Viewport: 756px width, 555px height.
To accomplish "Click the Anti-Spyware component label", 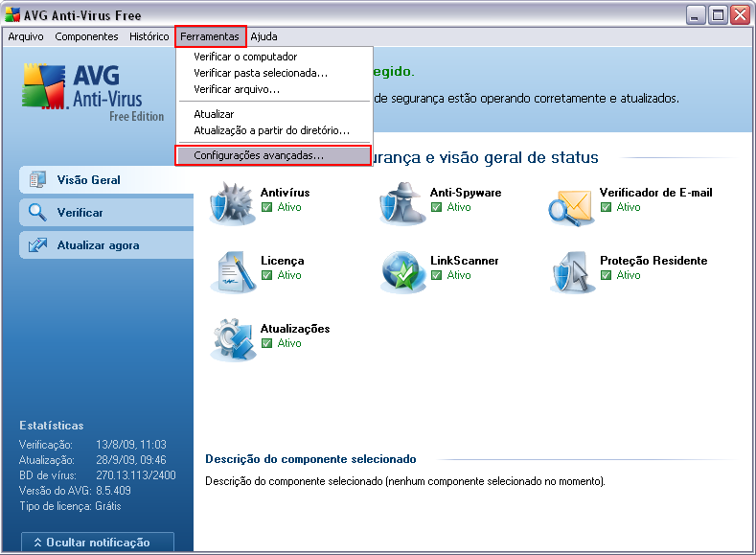I will click(466, 193).
